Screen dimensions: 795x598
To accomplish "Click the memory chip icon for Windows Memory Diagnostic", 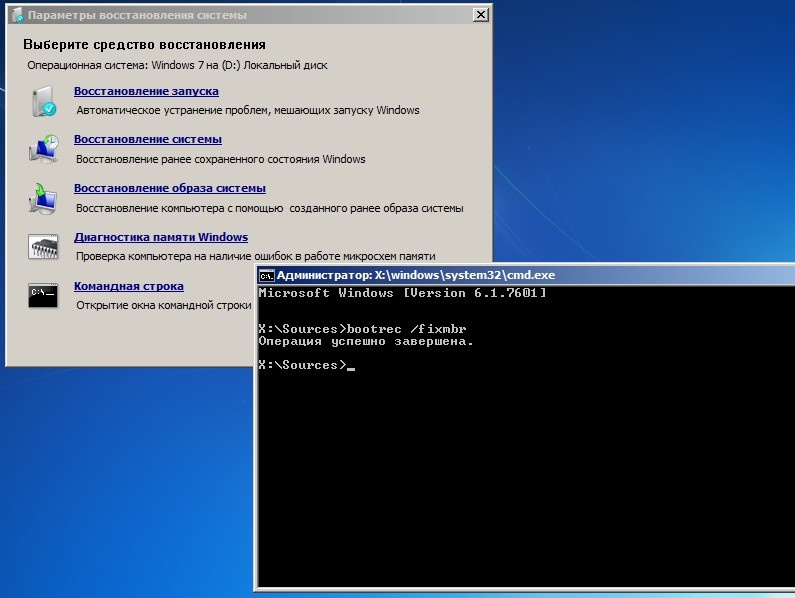I will click(x=44, y=247).
